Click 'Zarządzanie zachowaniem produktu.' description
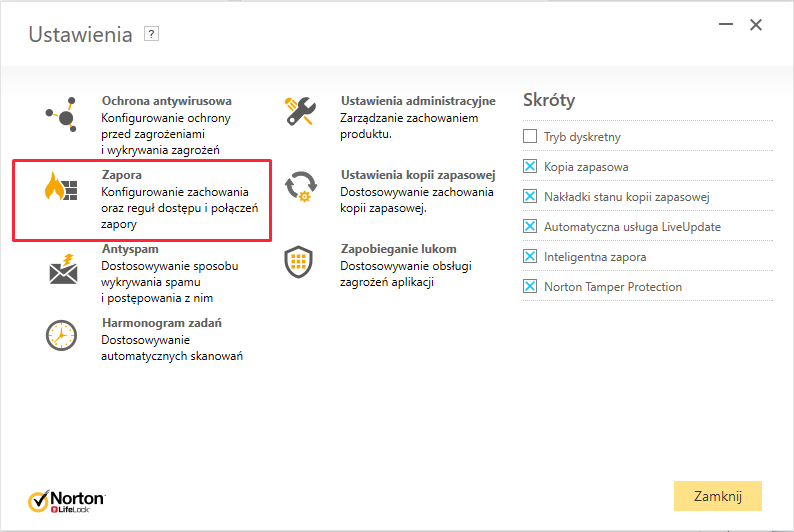 tap(409, 126)
